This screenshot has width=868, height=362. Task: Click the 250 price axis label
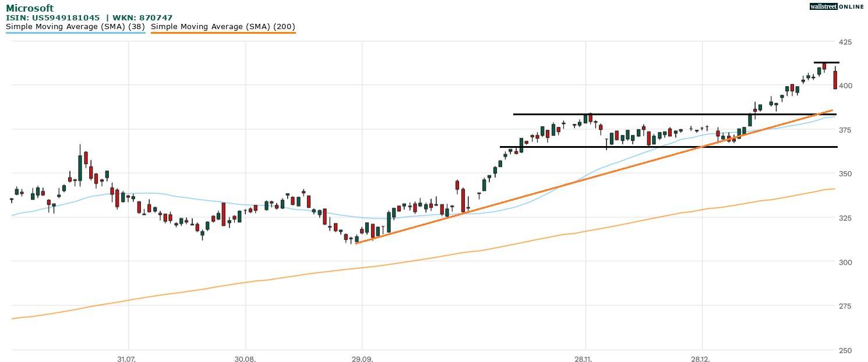845,350
